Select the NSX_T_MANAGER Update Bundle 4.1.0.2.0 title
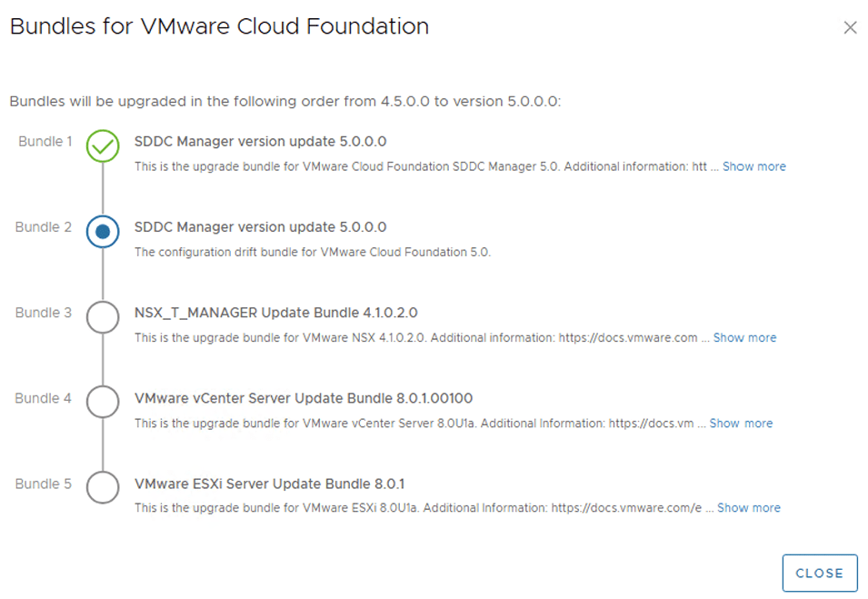The image size is (868, 599). point(275,313)
